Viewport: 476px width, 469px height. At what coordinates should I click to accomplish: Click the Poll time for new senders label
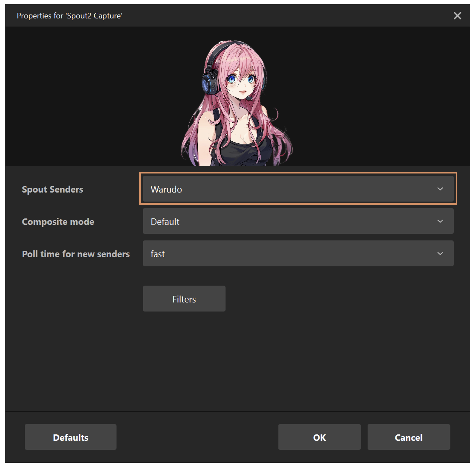pyautogui.click(x=76, y=254)
